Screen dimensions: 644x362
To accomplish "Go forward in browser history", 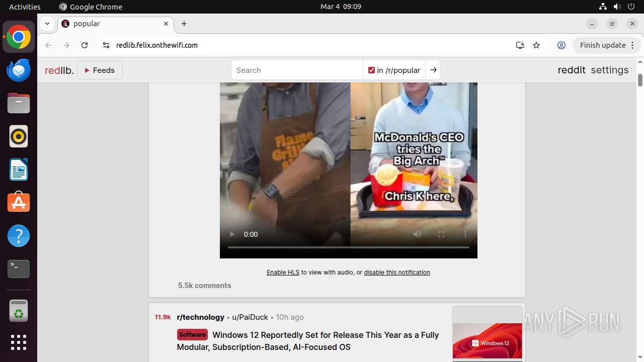I will pyautogui.click(x=66, y=45).
